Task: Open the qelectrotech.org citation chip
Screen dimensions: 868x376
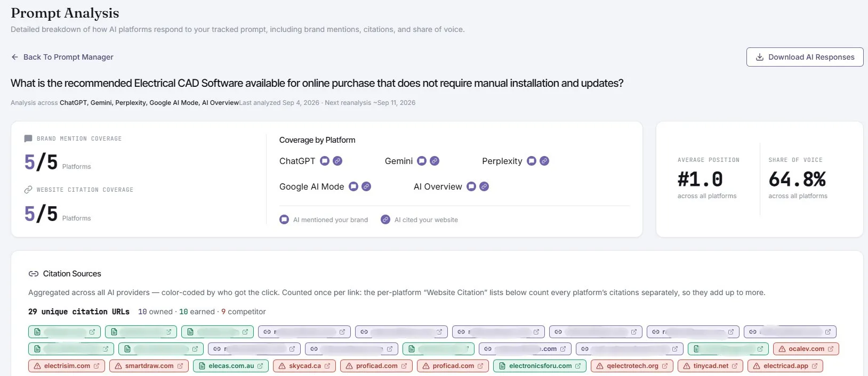Action: click(632, 366)
